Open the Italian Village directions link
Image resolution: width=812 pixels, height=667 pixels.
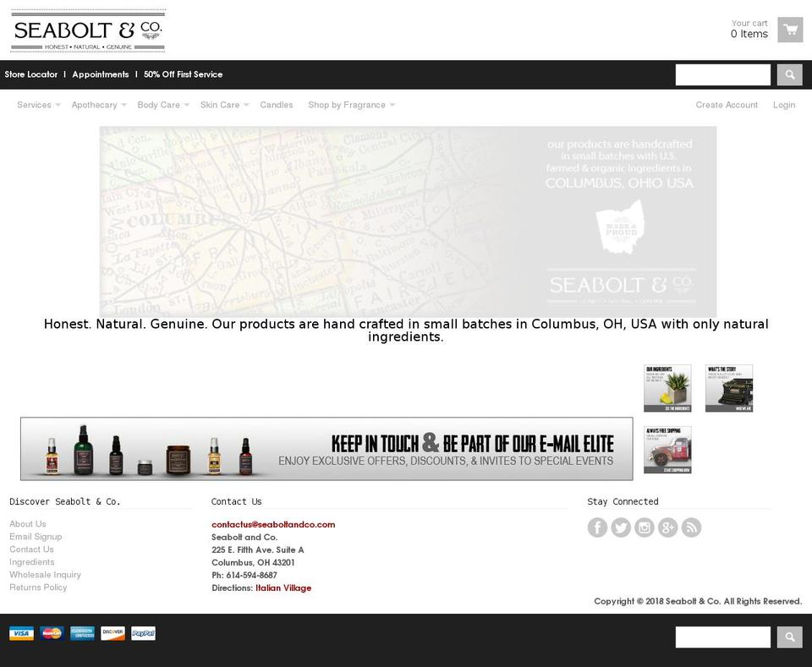point(283,588)
